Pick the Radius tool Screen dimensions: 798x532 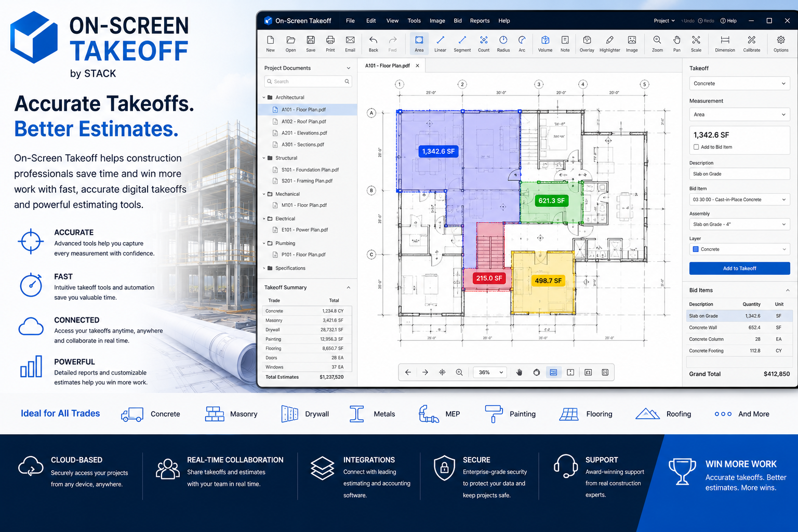pos(503,44)
